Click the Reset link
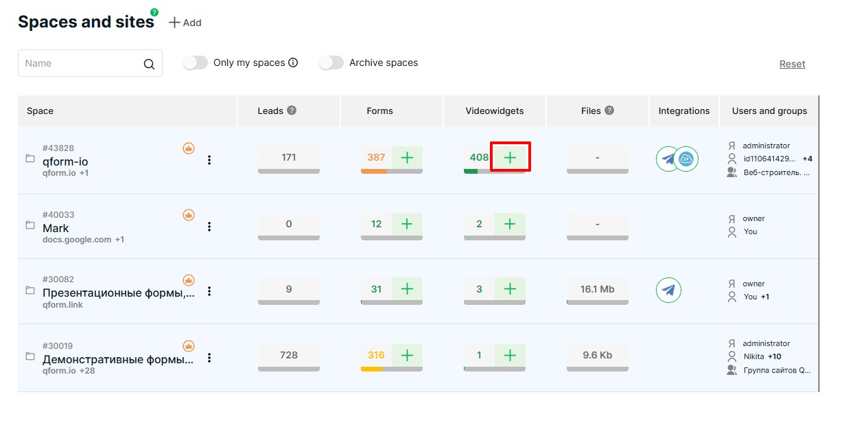The image size is (868, 423). coord(792,64)
